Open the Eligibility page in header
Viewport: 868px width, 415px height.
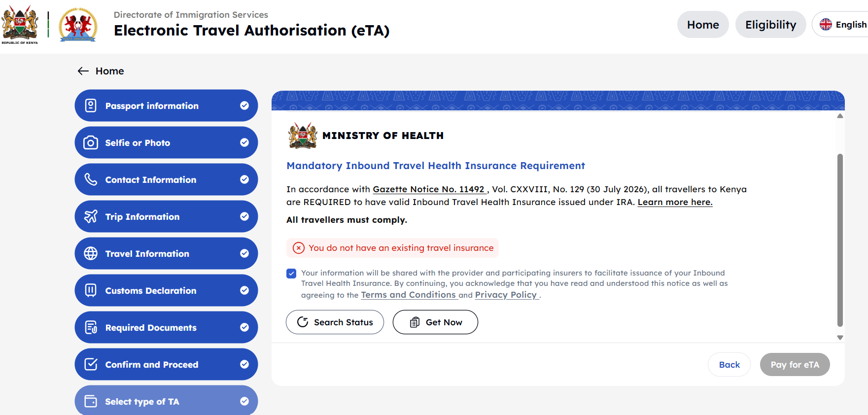pos(770,25)
